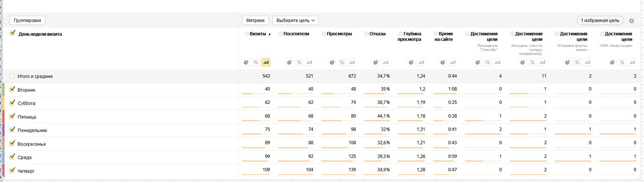Uncheck the Вторник row checkbox
The height and width of the screenshot is (182, 644).
pyautogui.click(x=12, y=89)
